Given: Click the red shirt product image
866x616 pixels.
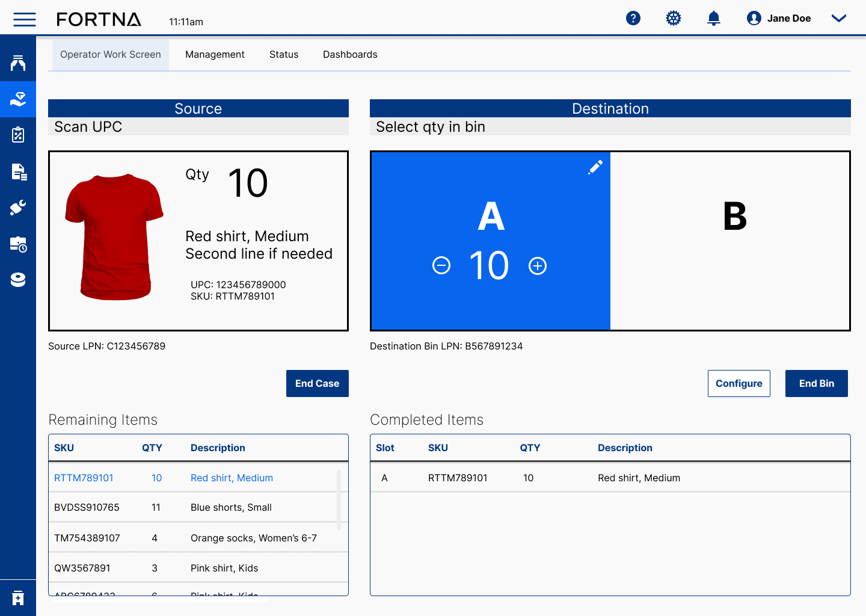Looking at the screenshot, I should point(114,236).
